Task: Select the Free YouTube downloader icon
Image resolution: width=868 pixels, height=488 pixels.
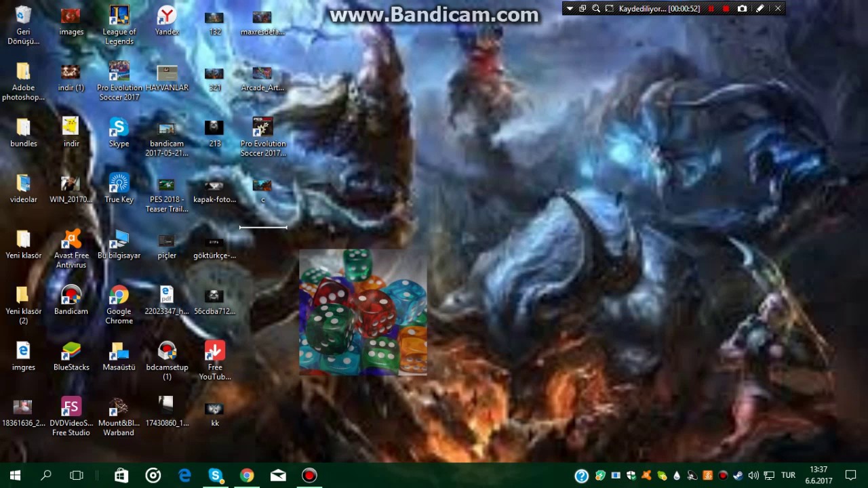Action: pyautogui.click(x=215, y=361)
